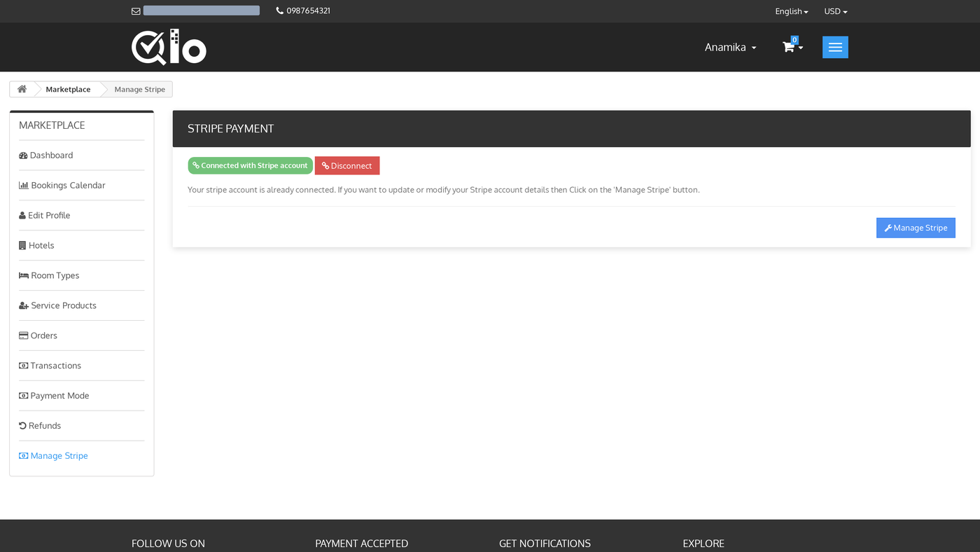This screenshot has height=552, width=980.
Task: Click the Room Types bed icon
Action: [x=24, y=276]
